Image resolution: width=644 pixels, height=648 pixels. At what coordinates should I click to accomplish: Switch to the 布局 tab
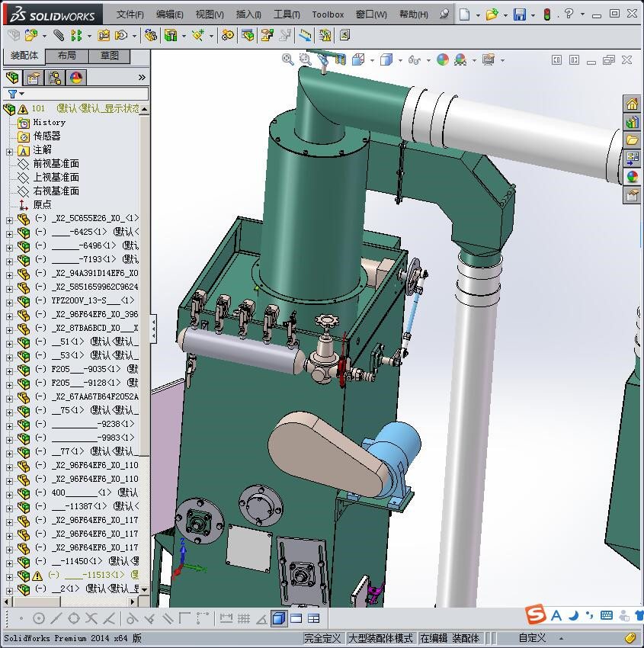point(67,56)
